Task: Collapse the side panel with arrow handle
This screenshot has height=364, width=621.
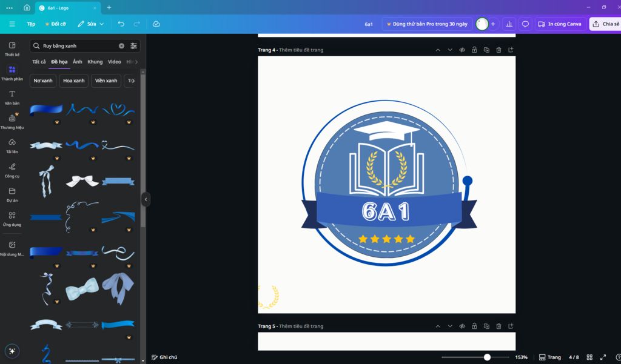Action: click(x=146, y=199)
